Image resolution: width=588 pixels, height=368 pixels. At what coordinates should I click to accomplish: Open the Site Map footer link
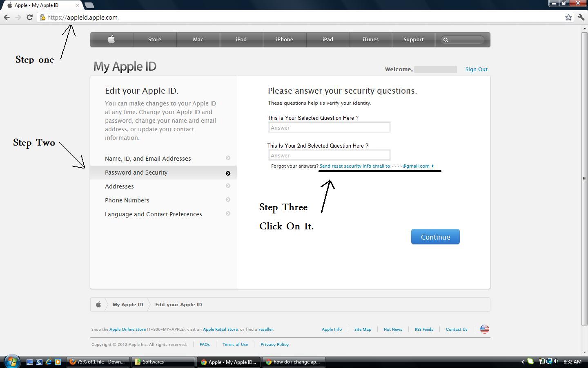tap(363, 329)
